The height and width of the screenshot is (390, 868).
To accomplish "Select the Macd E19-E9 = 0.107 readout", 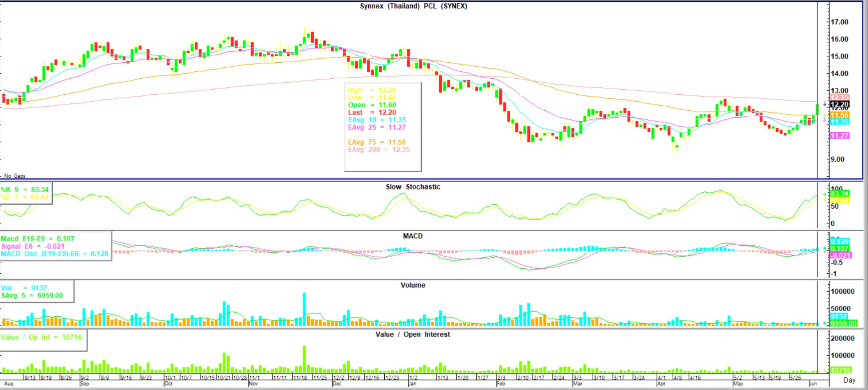I will (x=38, y=239).
